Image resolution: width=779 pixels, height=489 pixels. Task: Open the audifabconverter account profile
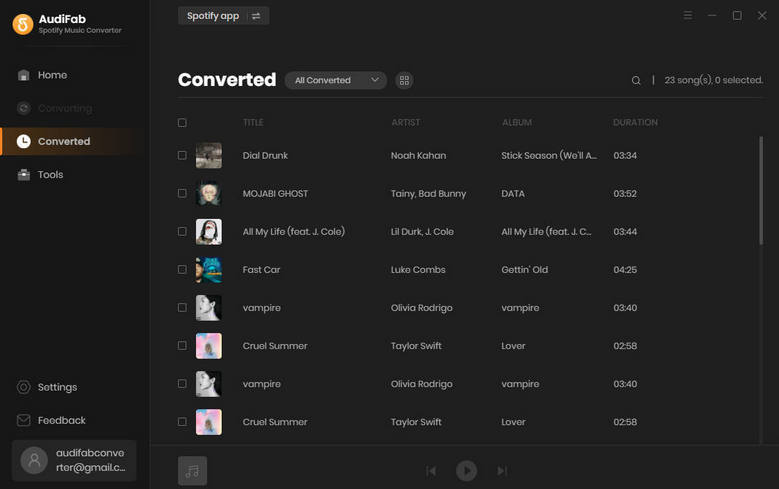pos(74,461)
